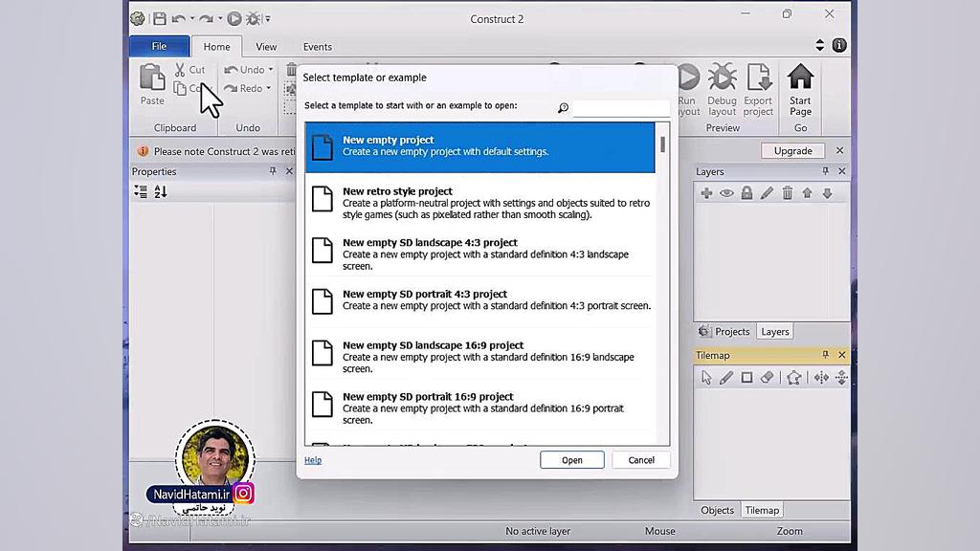Screen dimensions: 980x551
Task: Open the Start Page
Action: point(800,90)
